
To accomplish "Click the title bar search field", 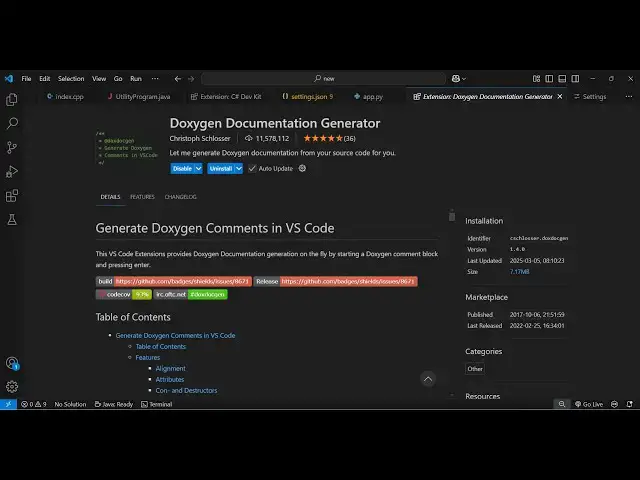I will point(323,78).
